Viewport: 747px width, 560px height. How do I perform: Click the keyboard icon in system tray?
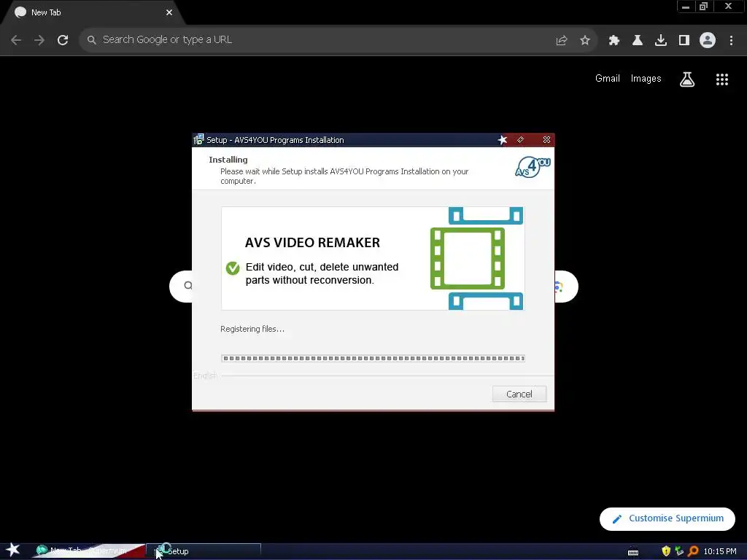click(632, 552)
